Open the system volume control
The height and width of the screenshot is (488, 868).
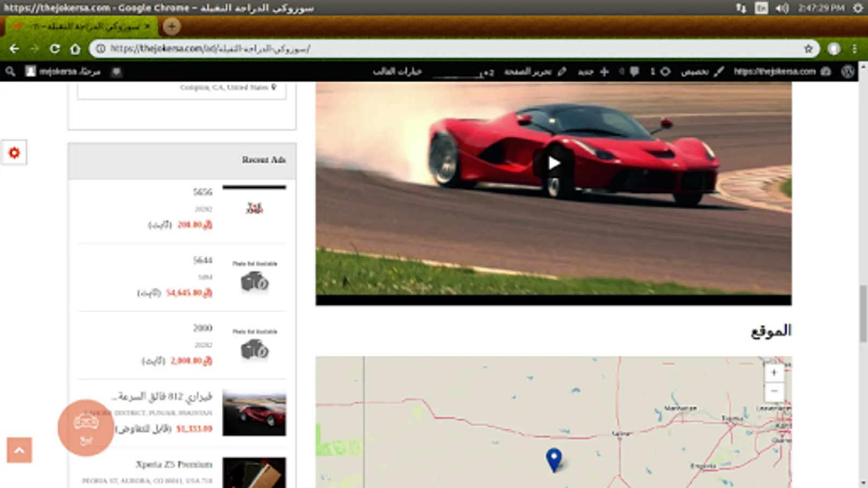[x=782, y=8]
